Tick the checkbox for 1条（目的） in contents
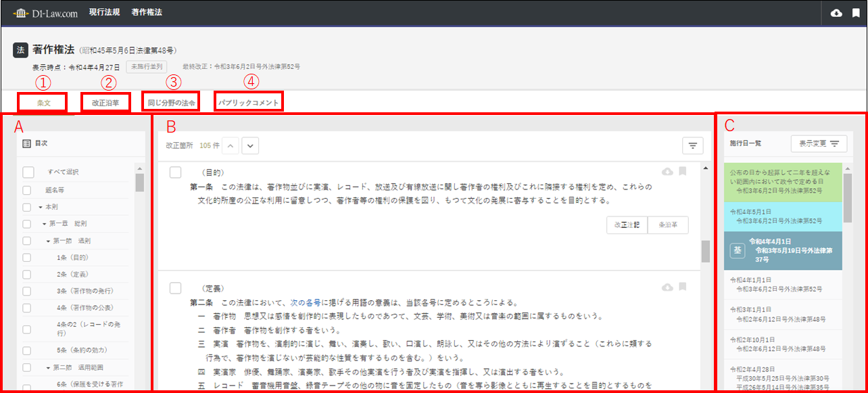 (27, 257)
